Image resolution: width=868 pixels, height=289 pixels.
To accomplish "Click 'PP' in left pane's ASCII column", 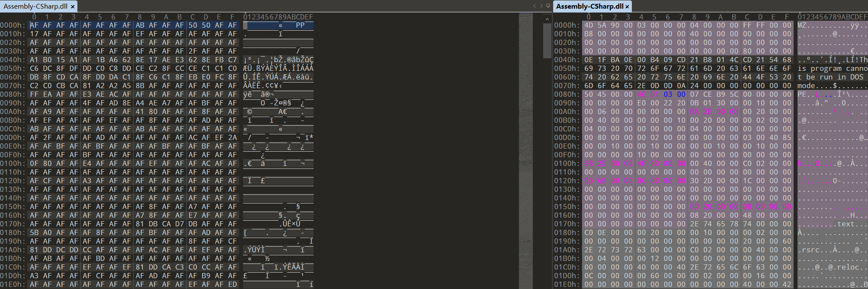I will coord(300,25).
